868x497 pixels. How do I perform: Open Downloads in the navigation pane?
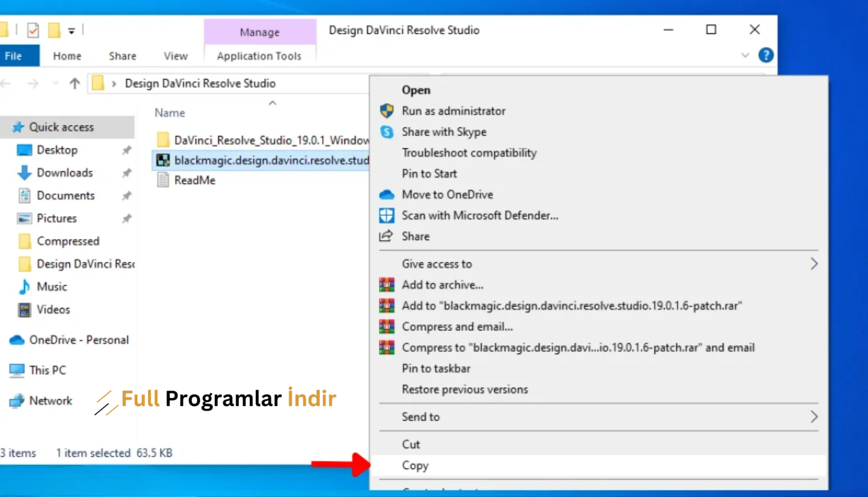pos(64,173)
